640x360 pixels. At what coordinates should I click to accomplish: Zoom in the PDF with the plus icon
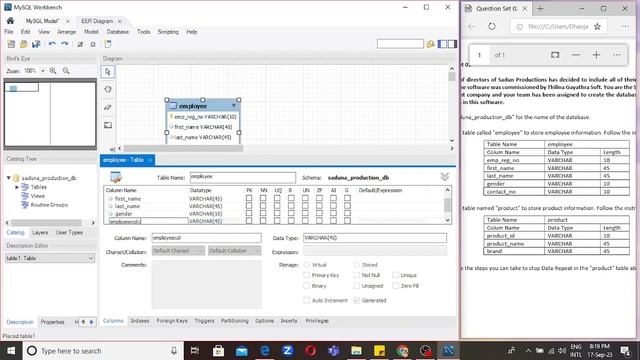596,55
